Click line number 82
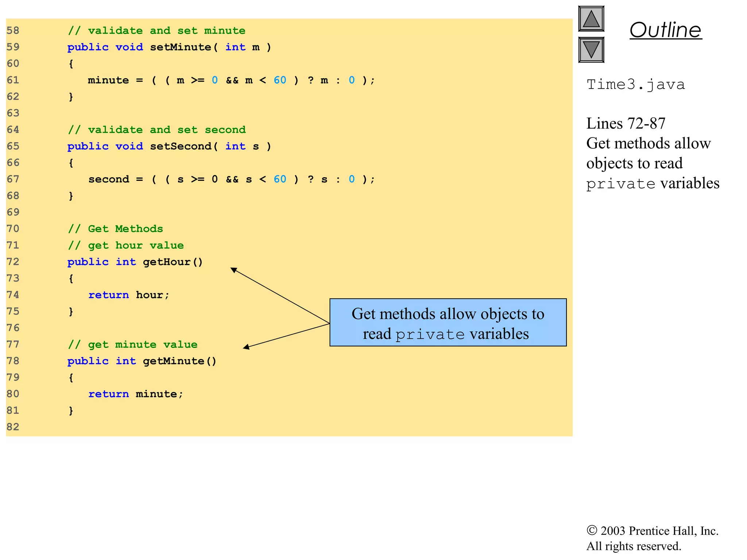The height and width of the screenshot is (560, 747). pyautogui.click(x=13, y=427)
